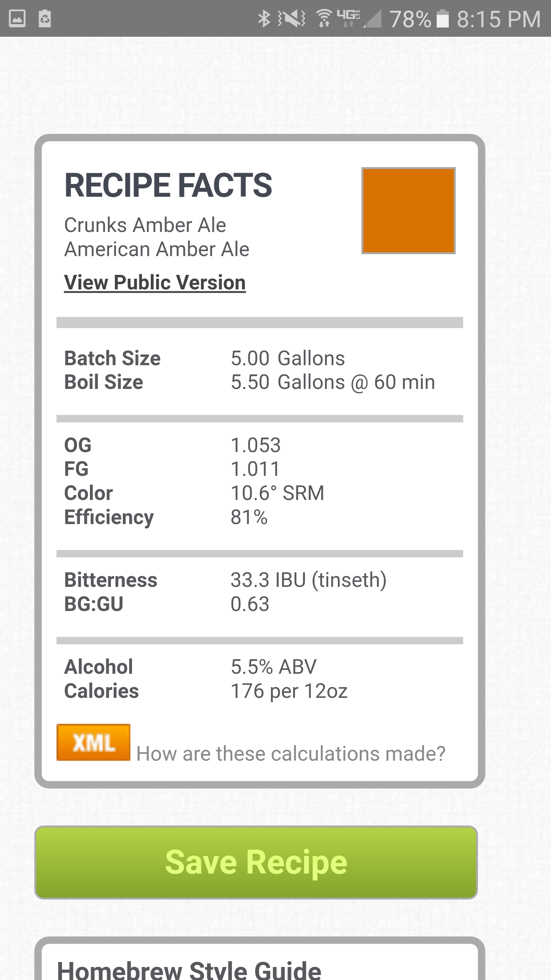
Task: Tap the orange XML export icon
Action: pos(93,742)
